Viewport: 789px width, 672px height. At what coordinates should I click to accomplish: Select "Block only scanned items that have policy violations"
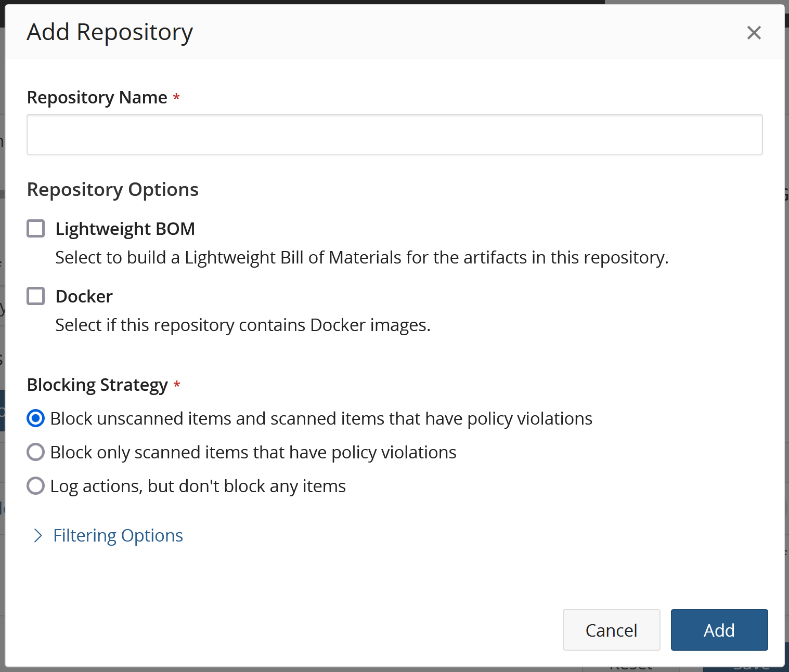click(35, 452)
